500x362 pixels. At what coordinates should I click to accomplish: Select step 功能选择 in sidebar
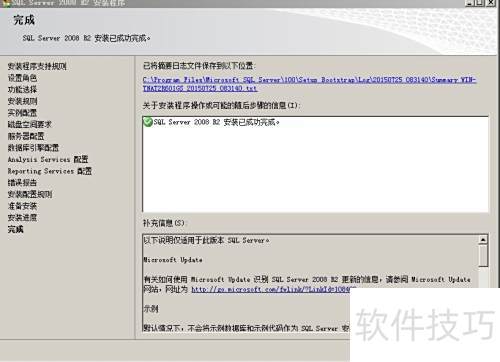point(22,89)
